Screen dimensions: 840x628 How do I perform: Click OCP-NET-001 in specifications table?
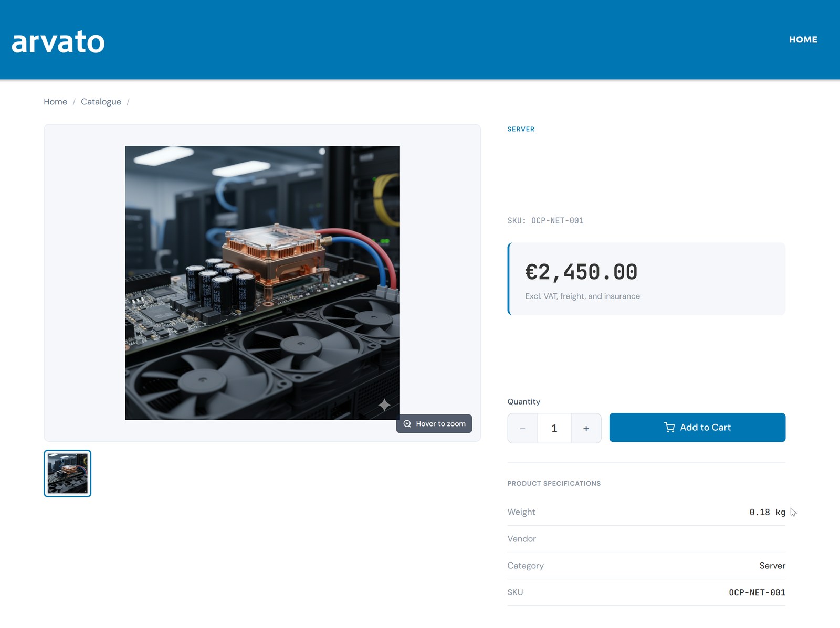757,593
